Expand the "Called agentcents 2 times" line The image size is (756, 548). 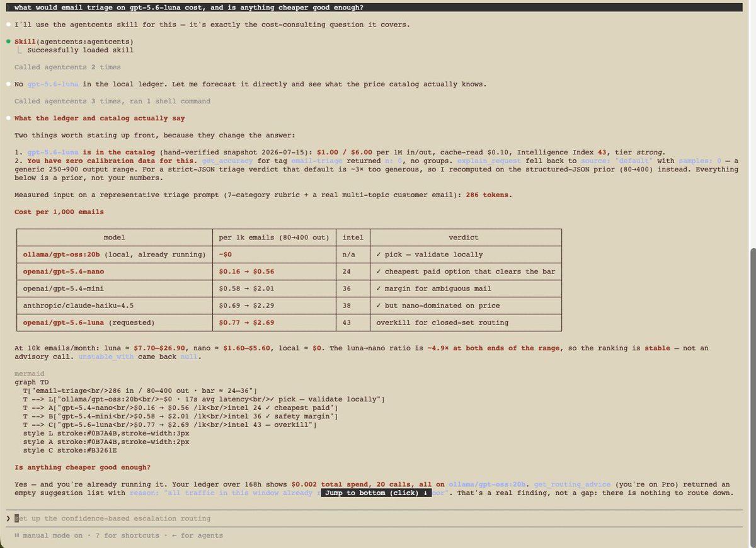pos(67,67)
